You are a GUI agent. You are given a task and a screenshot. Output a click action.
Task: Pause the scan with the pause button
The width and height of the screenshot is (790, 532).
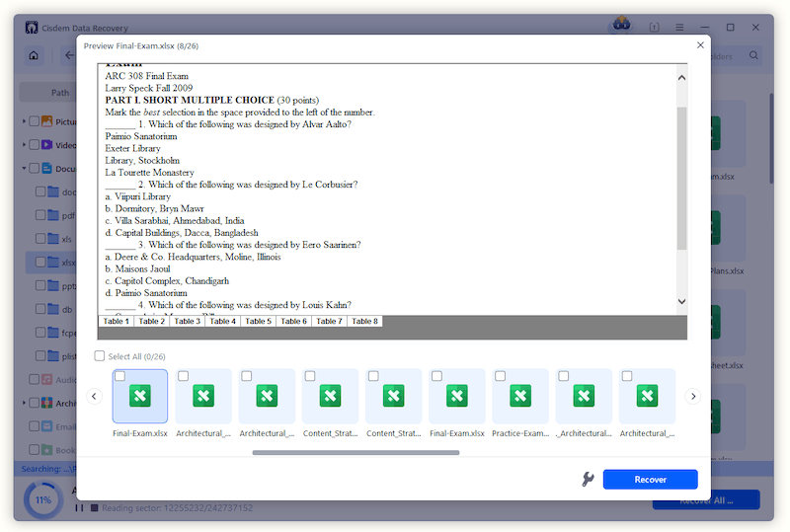pyautogui.click(x=79, y=507)
